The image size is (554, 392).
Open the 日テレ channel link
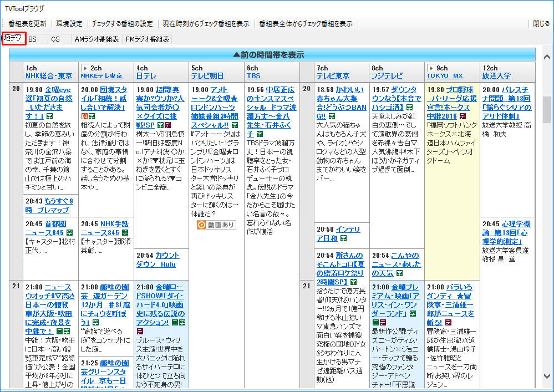tap(146, 76)
